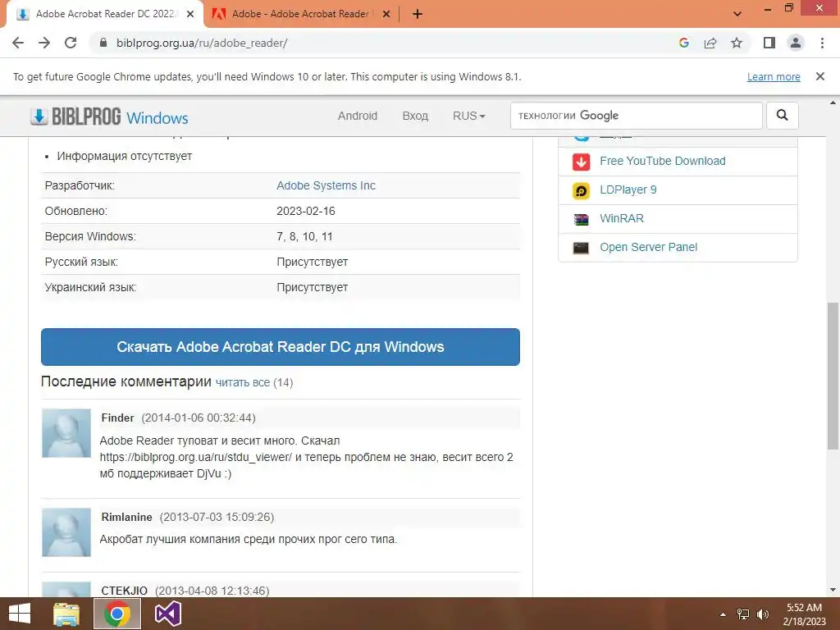Go back to the previous page
Image resolution: width=840 pixels, height=630 pixels.
pos(18,43)
